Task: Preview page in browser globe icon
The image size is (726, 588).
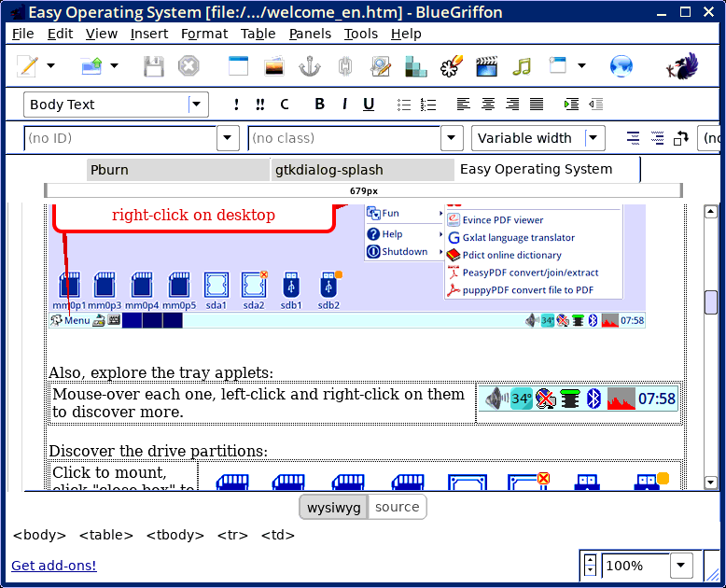Action: point(621,66)
